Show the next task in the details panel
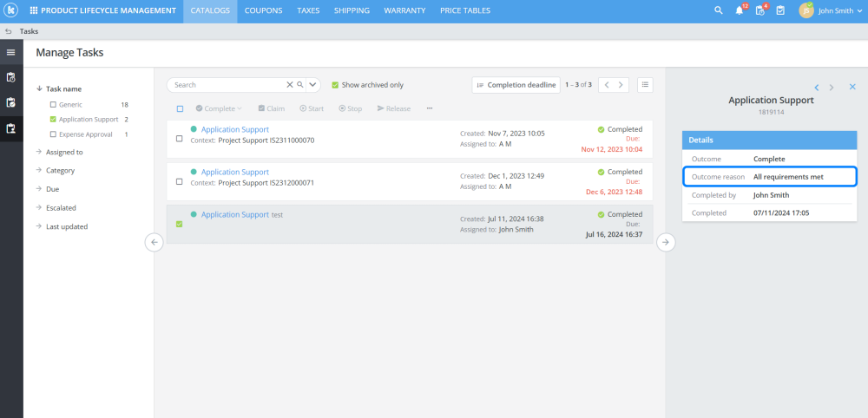Screen dimensions: 868x418 [831, 88]
